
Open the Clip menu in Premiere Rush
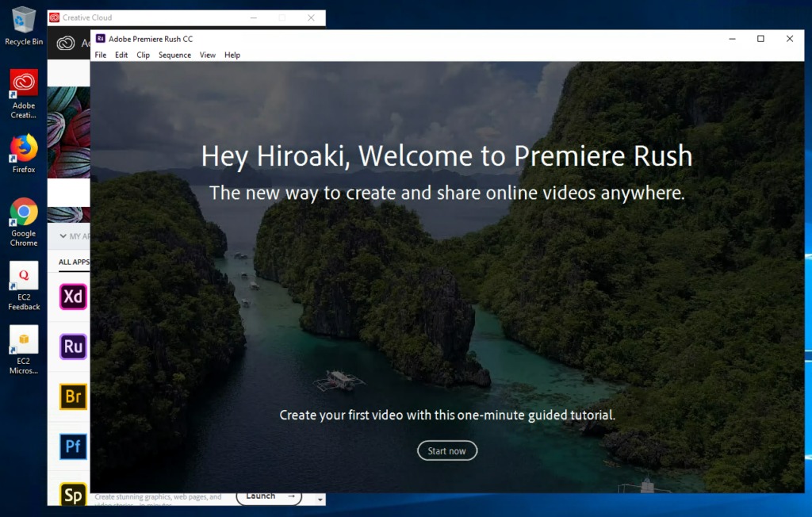[143, 55]
